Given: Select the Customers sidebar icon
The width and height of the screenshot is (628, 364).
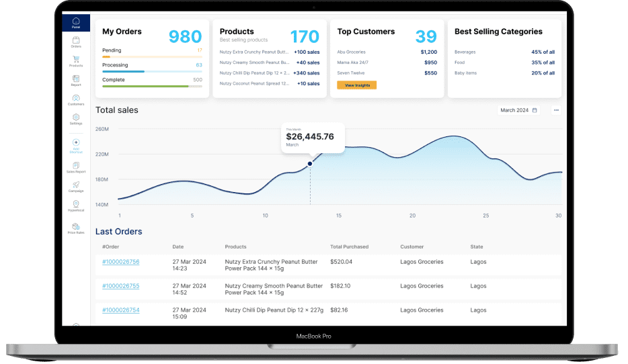Looking at the screenshot, I should click(76, 100).
